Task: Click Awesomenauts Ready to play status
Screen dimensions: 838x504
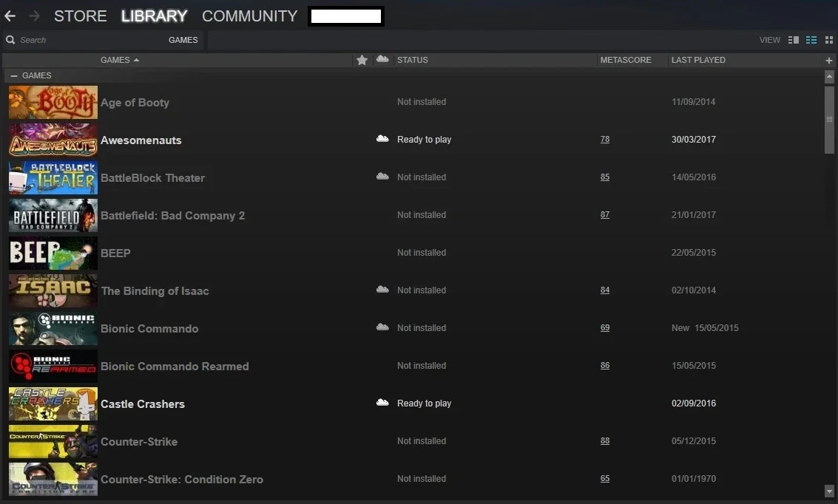Action: (x=424, y=140)
